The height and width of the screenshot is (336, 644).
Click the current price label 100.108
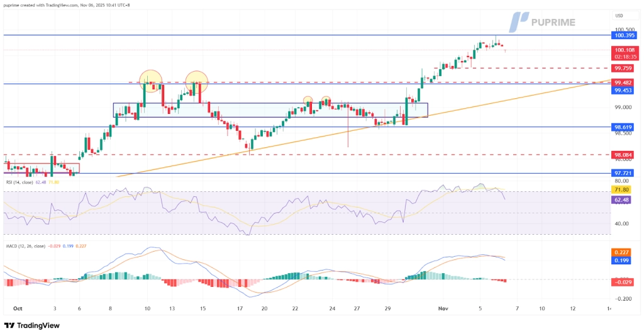[x=623, y=50]
